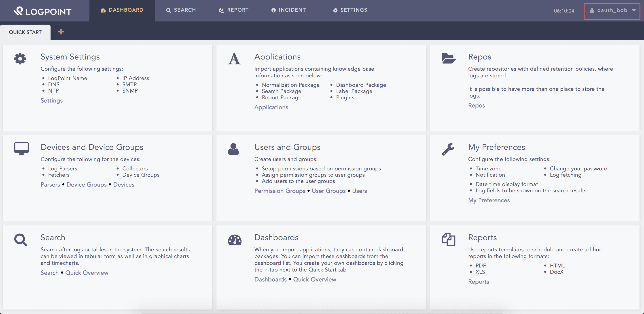
Task: Click the LogPoint logo
Action: (42, 11)
